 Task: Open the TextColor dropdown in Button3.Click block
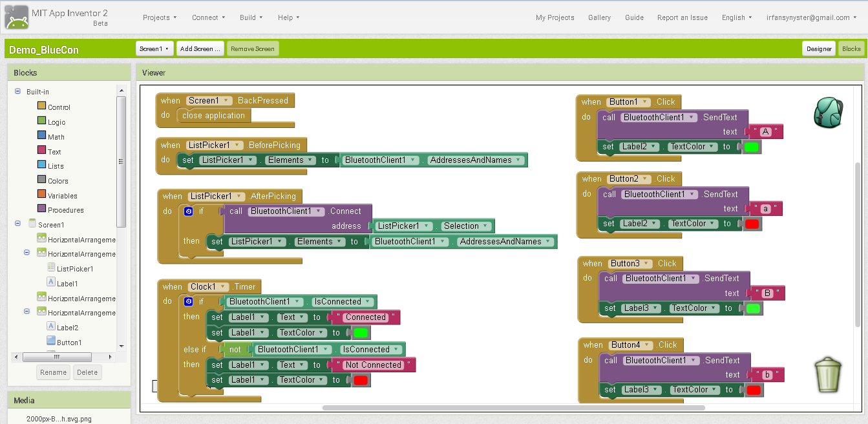pos(692,308)
